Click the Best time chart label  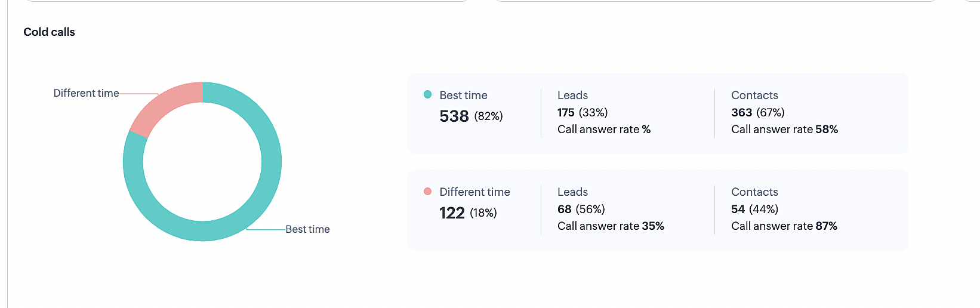coord(307,229)
